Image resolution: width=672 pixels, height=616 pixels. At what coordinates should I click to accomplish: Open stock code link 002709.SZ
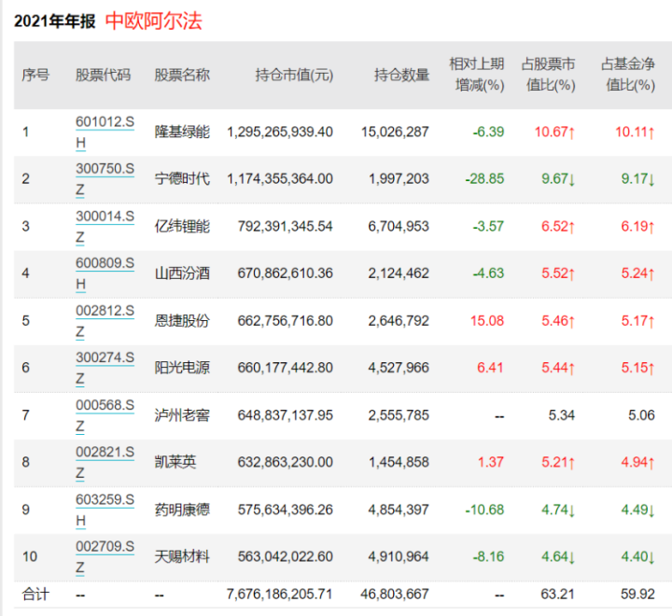coord(105,556)
